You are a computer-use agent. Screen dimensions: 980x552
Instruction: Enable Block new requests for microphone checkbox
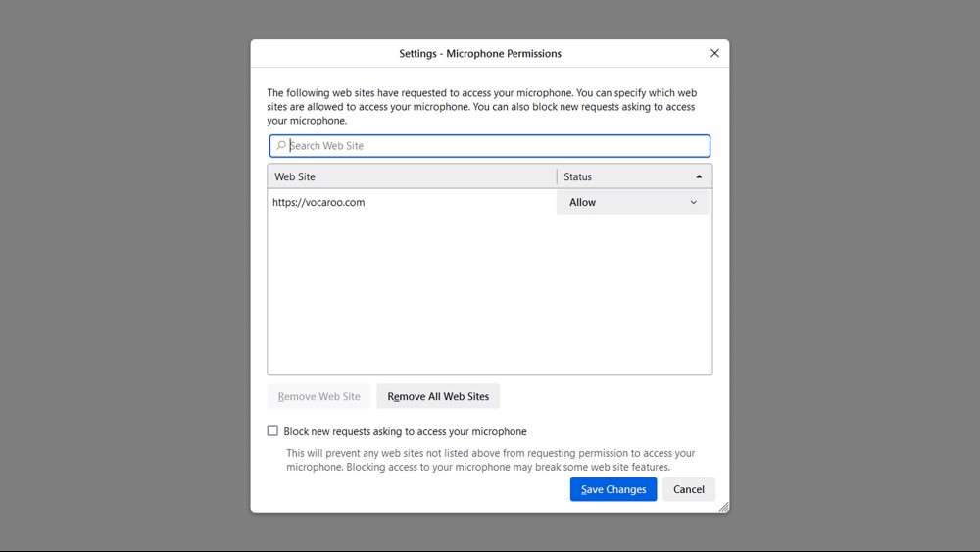(272, 430)
